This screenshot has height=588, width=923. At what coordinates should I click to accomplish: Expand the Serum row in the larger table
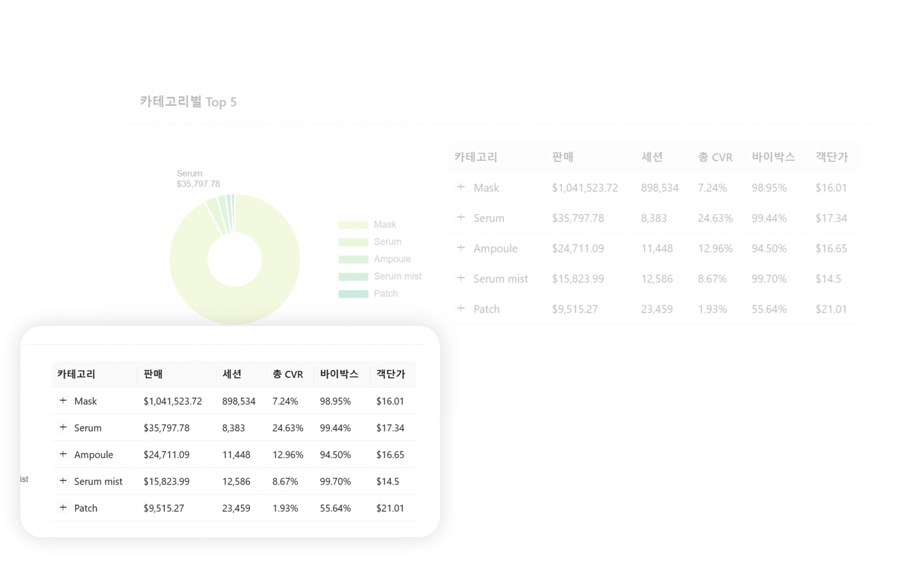click(x=461, y=217)
